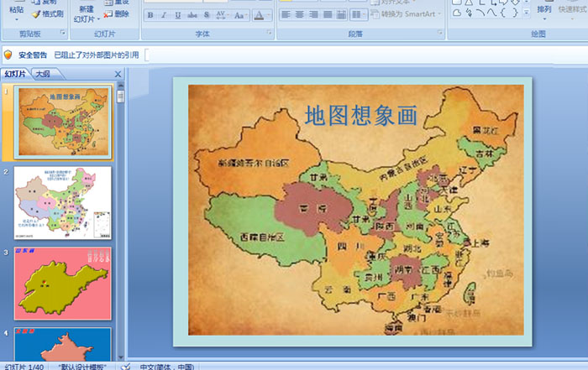Click the 绘图 drawing group label
The height and width of the screenshot is (370, 588).
538,34
